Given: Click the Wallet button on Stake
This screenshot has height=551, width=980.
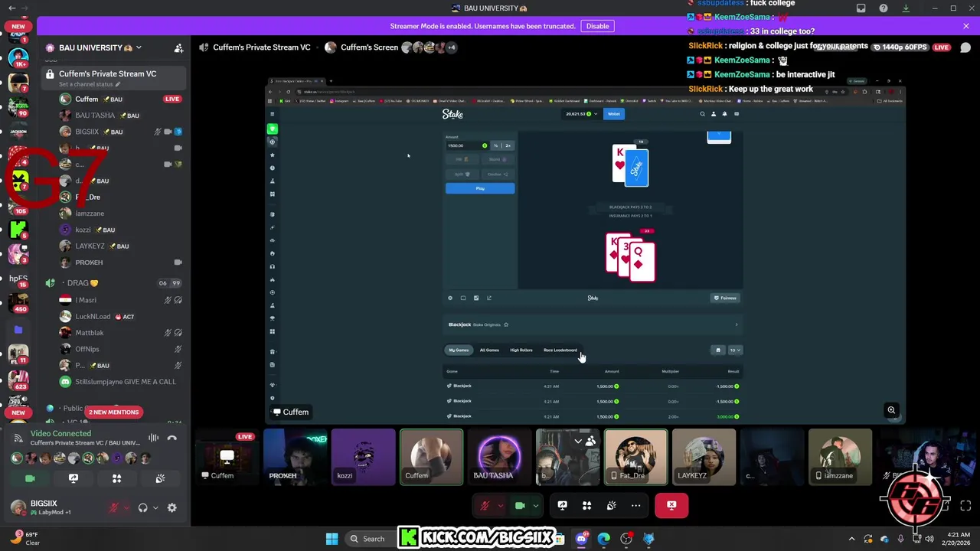Looking at the screenshot, I should coord(613,114).
